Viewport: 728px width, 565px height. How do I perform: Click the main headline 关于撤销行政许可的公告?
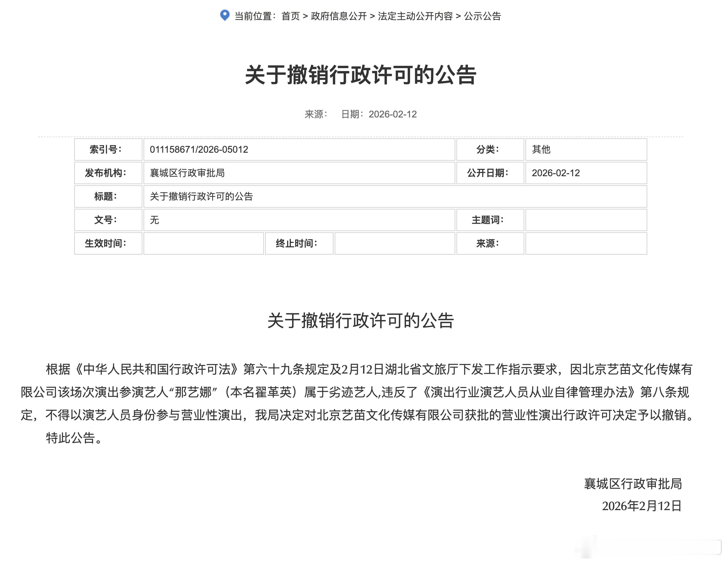tap(361, 75)
